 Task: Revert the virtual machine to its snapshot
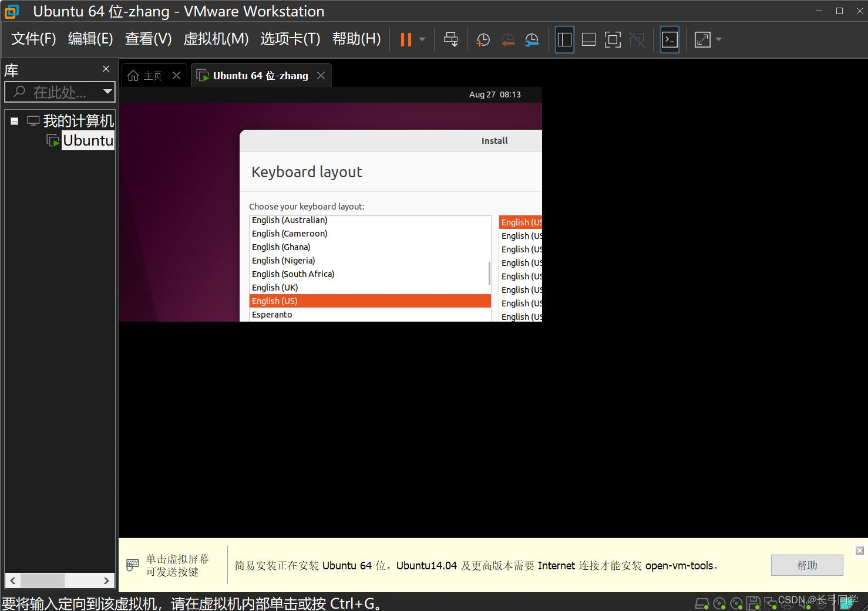click(x=507, y=39)
